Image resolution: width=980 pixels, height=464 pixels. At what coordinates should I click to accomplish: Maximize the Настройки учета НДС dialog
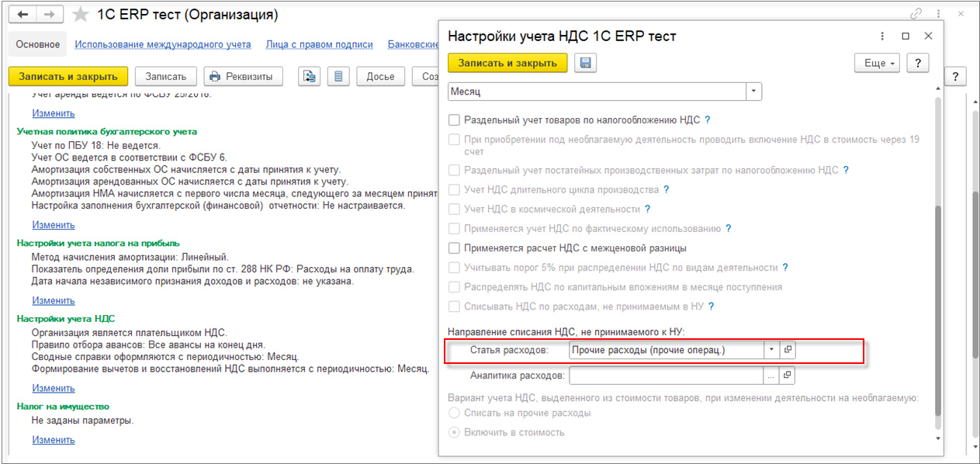coord(905,36)
